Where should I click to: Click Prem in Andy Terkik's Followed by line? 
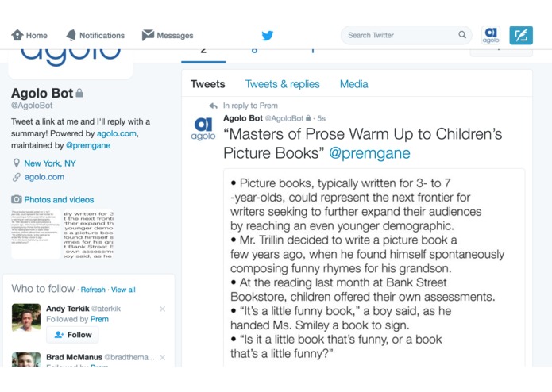pos(99,319)
